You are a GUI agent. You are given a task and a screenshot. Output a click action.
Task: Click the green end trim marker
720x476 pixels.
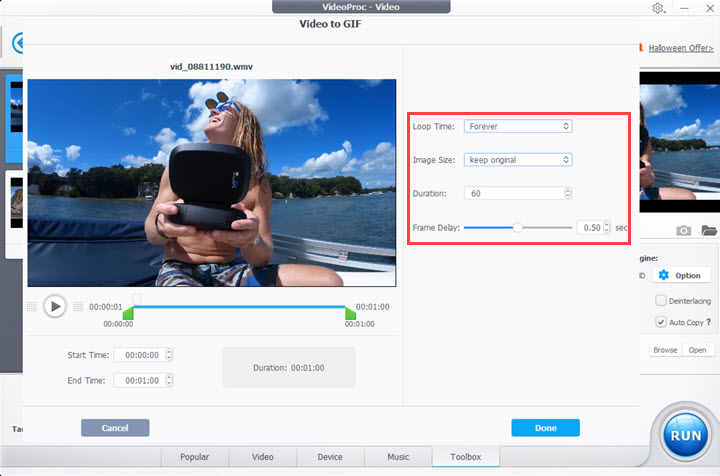tap(350, 314)
